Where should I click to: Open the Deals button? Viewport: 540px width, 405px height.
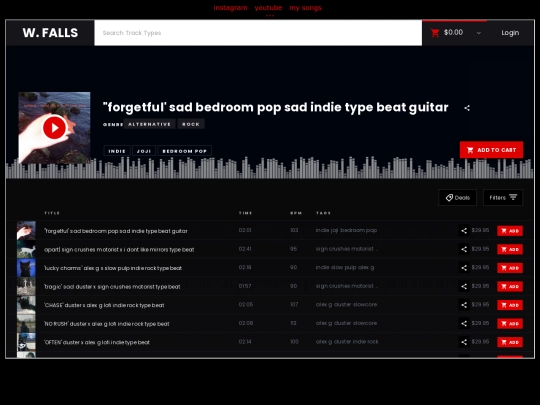[x=458, y=198]
